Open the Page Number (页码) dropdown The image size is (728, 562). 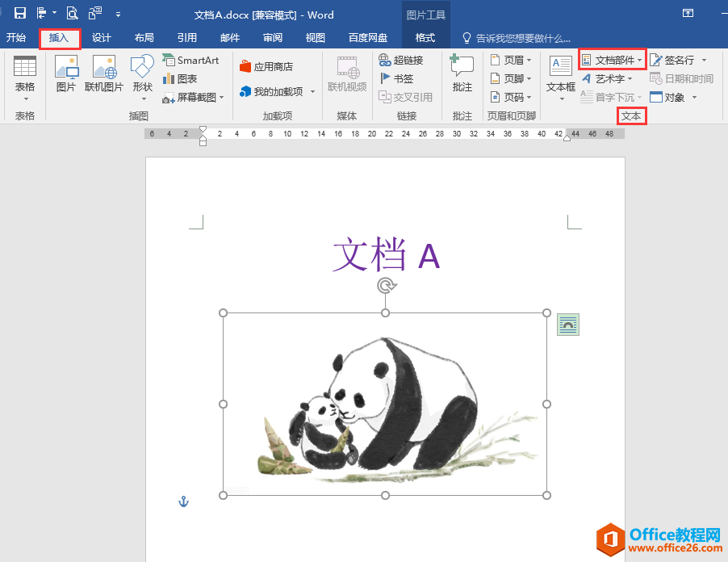pos(511,97)
